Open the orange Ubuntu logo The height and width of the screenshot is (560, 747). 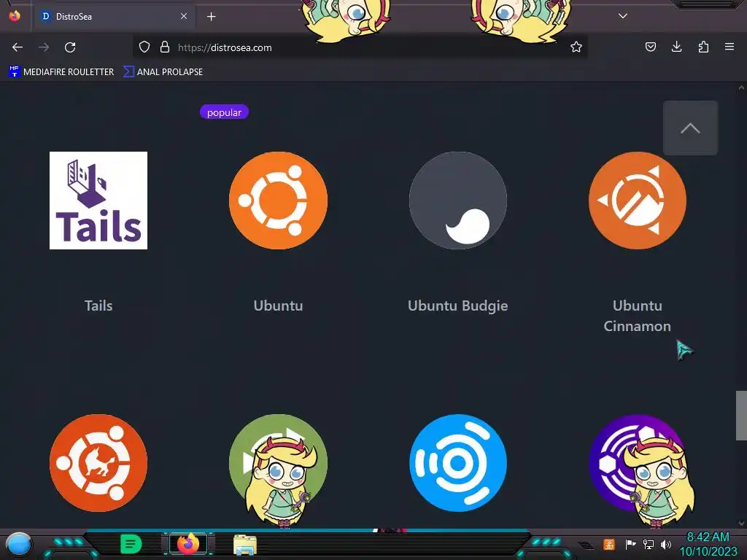[x=278, y=201]
